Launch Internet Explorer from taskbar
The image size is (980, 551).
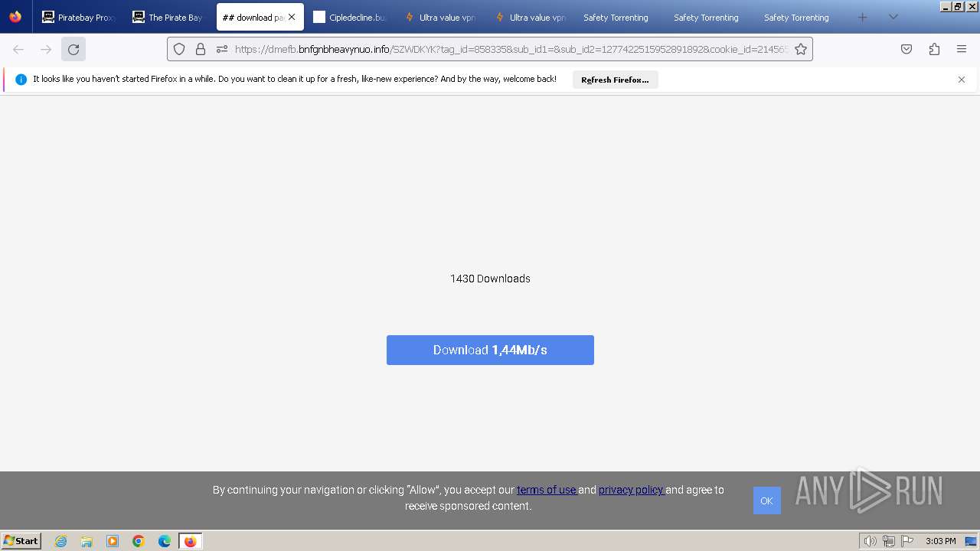coord(60,541)
